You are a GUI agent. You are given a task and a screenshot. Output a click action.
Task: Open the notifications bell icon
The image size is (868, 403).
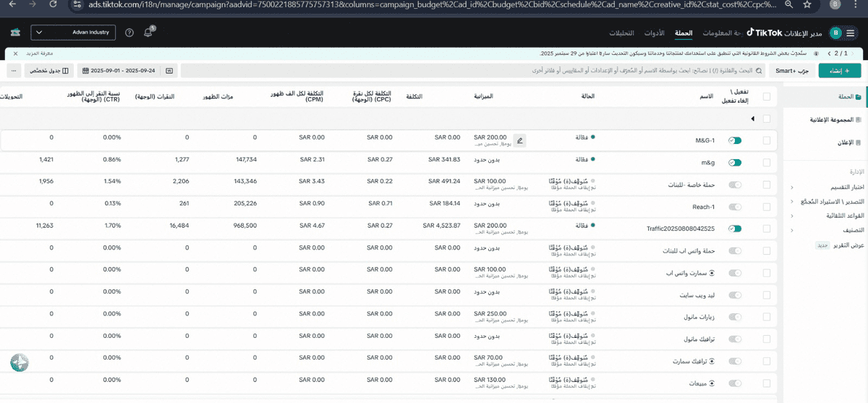pos(148,33)
